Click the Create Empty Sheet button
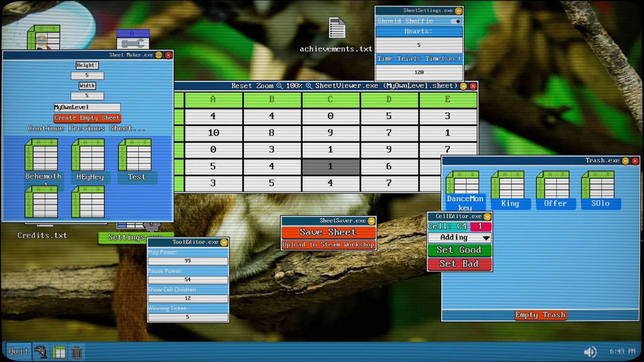 pyautogui.click(x=87, y=118)
